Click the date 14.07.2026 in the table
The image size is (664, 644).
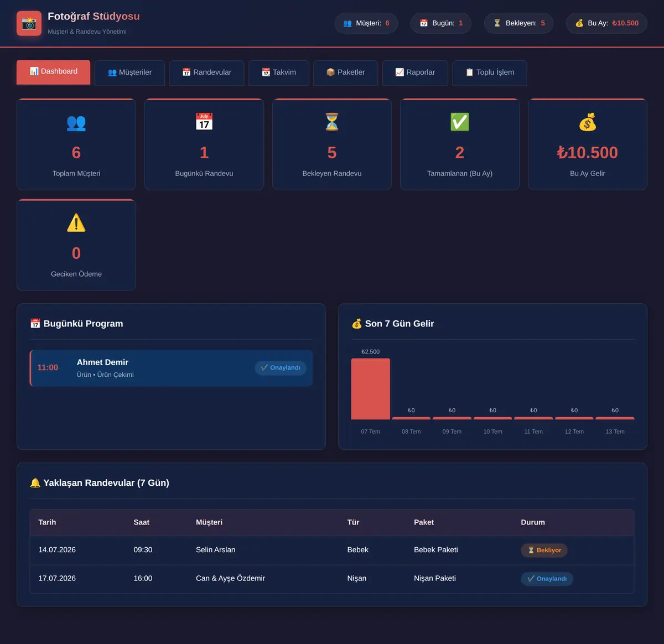57,550
